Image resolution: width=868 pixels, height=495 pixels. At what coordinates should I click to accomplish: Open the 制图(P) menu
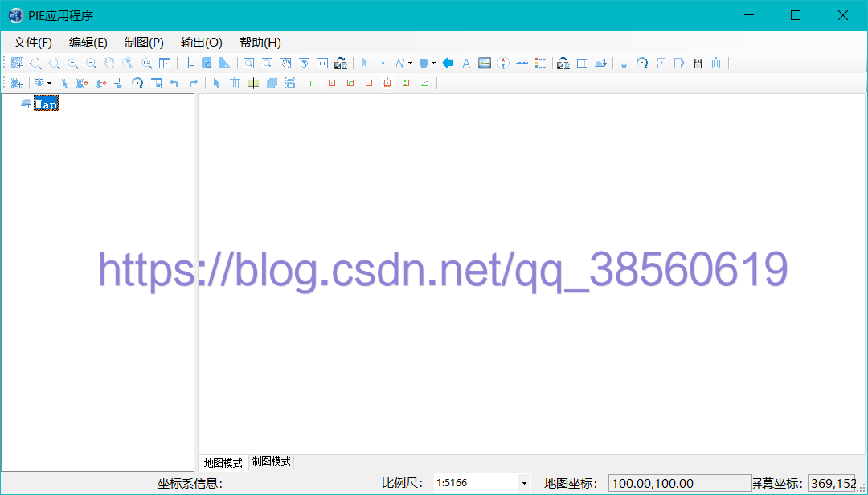(144, 42)
